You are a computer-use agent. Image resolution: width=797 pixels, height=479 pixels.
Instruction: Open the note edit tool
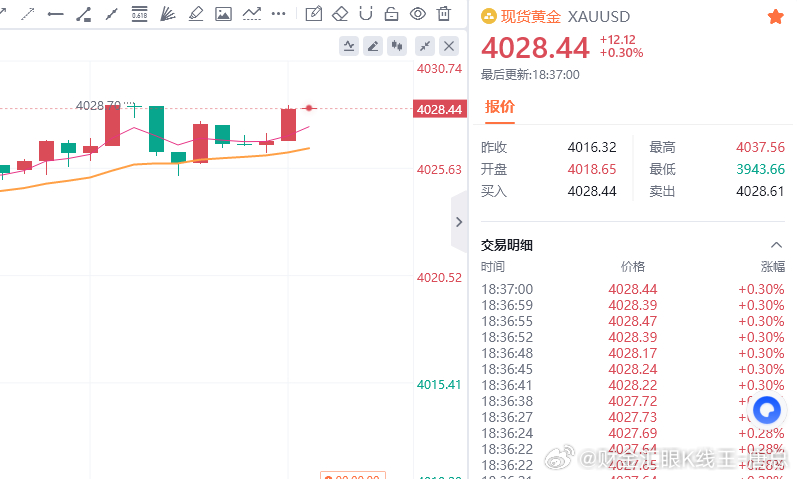314,14
